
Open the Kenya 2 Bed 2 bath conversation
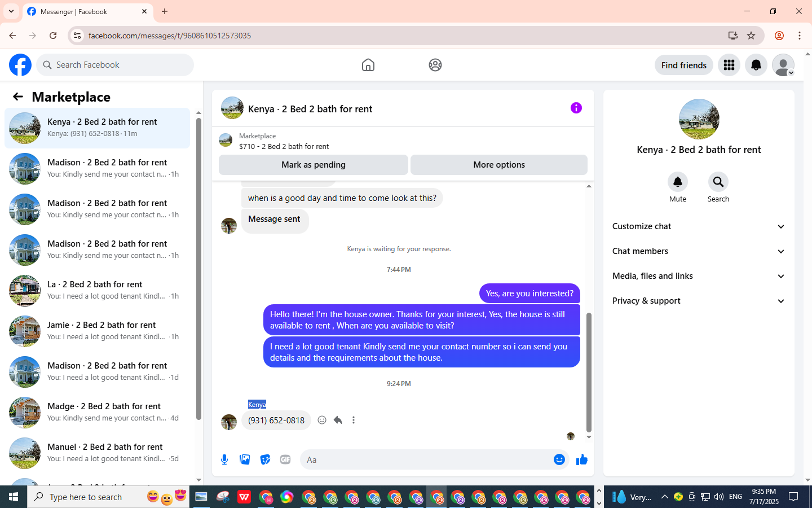click(98, 128)
